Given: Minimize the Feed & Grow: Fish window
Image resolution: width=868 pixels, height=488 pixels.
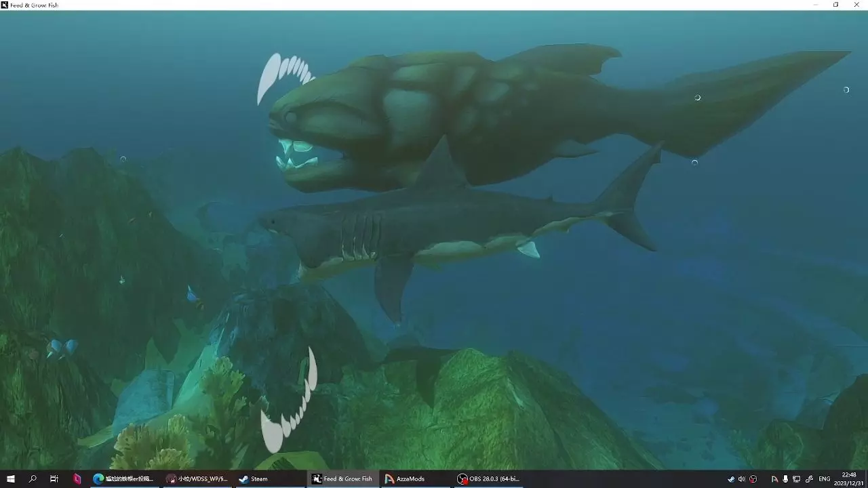Looking at the screenshot, I should tap(816, 5).
